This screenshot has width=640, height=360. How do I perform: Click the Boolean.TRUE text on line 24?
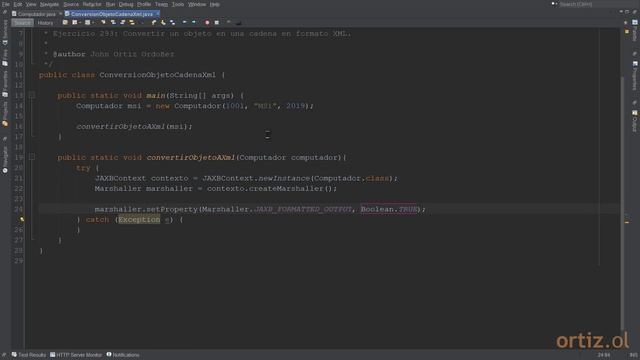coord(389,209)
